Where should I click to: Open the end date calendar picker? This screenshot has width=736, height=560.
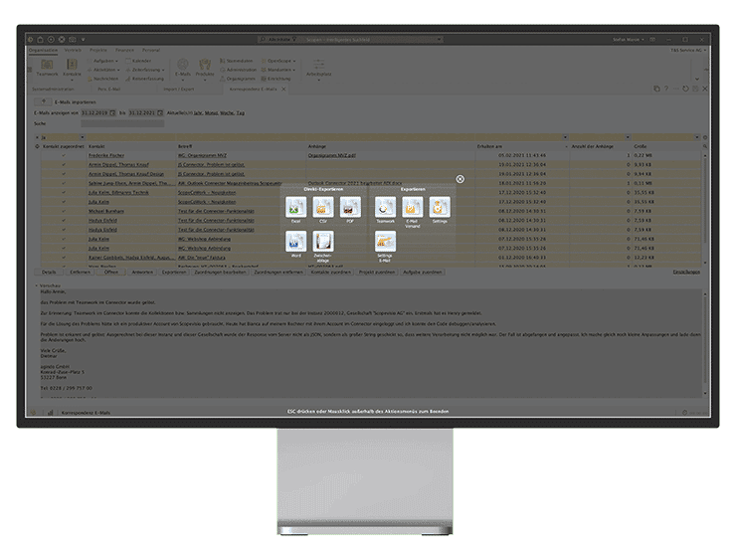coord(160,113)
